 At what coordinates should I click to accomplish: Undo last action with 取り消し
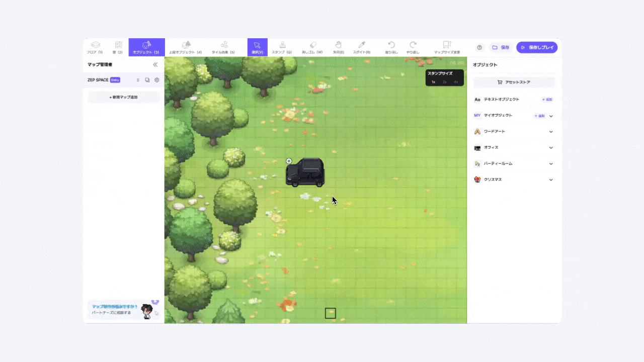(391, 47)
